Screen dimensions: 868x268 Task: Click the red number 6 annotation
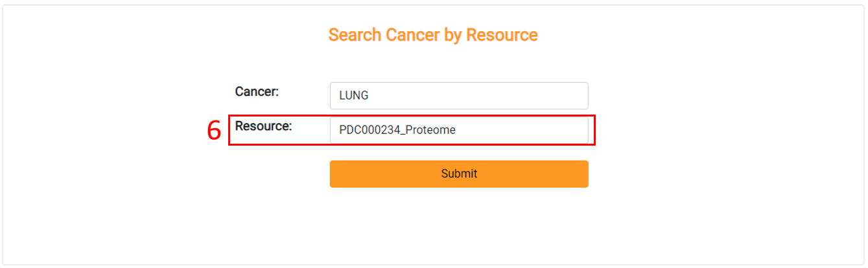click(214, 131)
